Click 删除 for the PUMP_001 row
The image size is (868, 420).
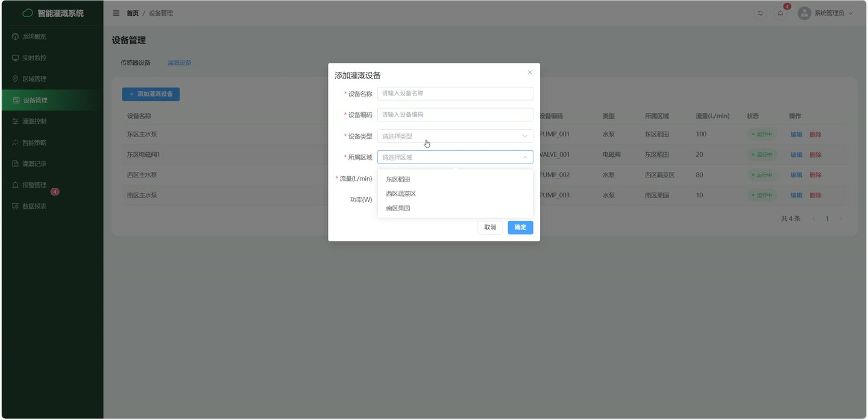816,135
